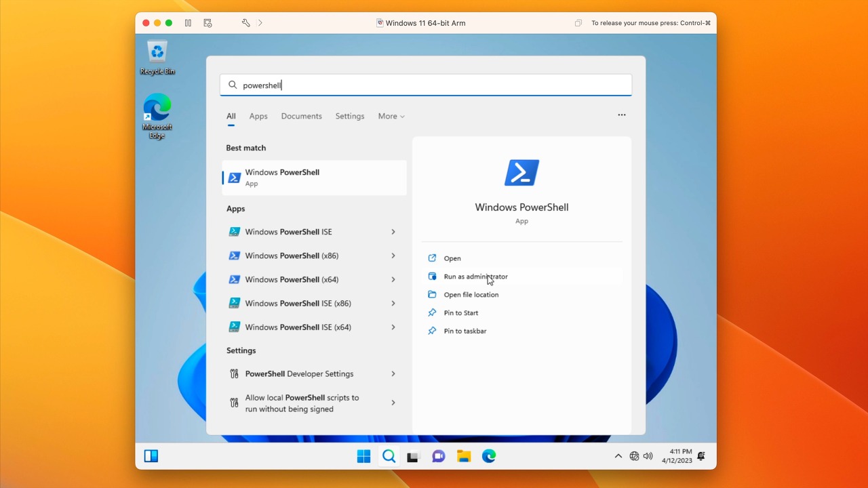Open the wrench settings in VMware toolbar
The image size is (868, 488).
point(246,23)
